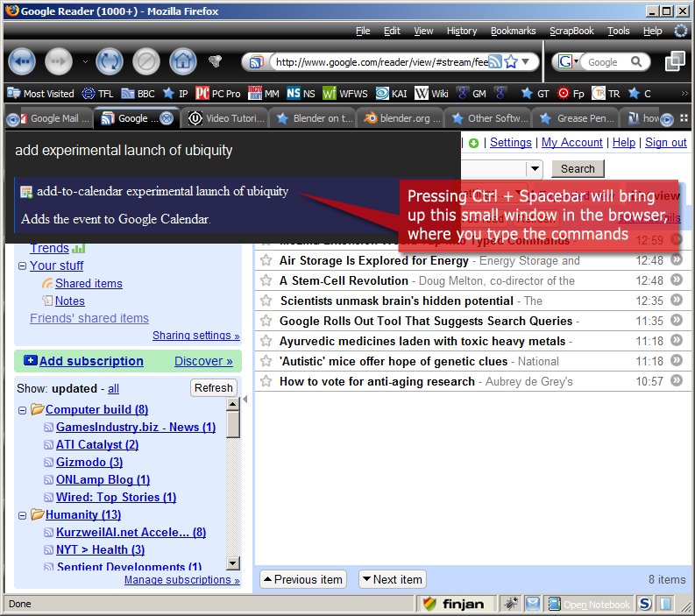Viewport: 695px width, 616px height.
Task: Open the address bar history dropdown
Action: 526,61
